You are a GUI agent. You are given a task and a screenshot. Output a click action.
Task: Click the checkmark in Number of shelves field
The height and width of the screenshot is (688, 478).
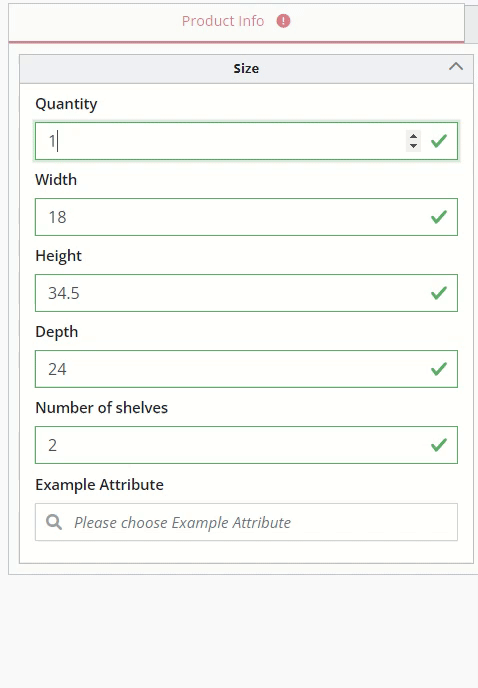(x=438, y=445)
